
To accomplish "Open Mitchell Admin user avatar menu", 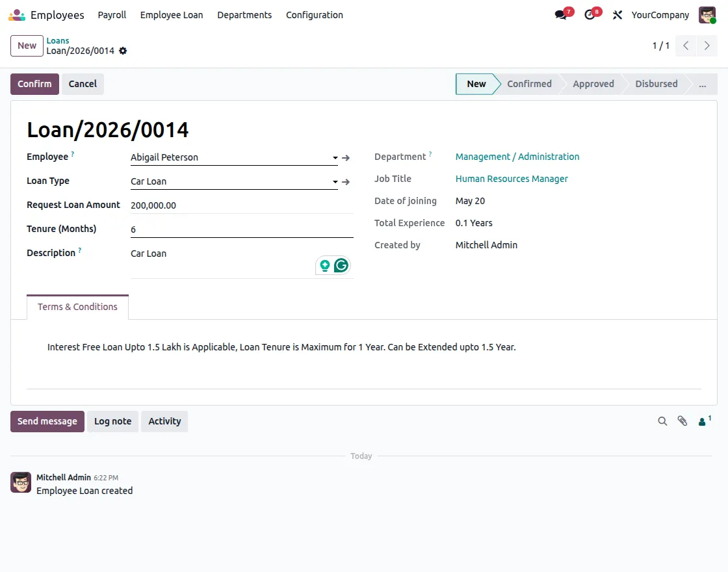I will (x=707, y=15).
